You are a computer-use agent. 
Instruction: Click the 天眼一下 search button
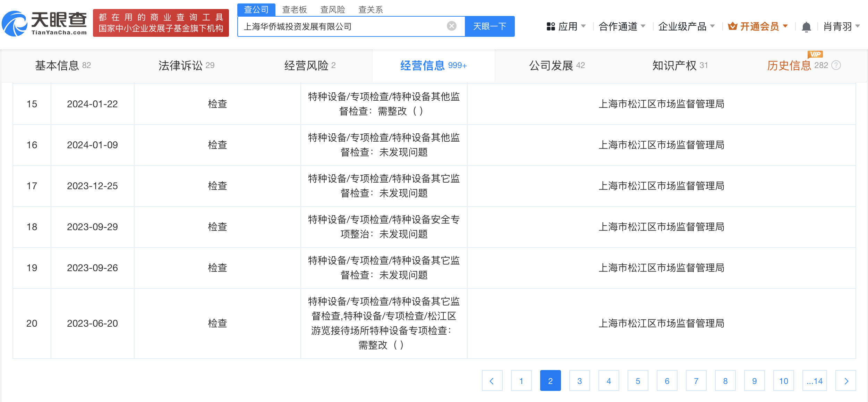[490, 26]
